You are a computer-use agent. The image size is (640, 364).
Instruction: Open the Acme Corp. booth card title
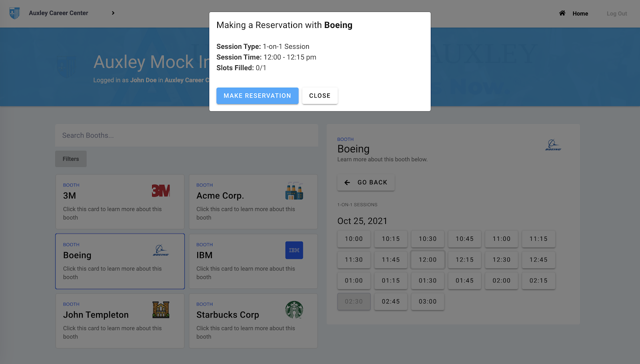[220, 196]
